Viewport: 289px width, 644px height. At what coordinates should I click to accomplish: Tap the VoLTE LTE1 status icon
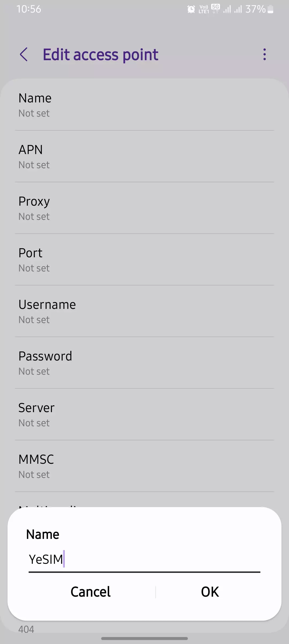coord(204,10)
